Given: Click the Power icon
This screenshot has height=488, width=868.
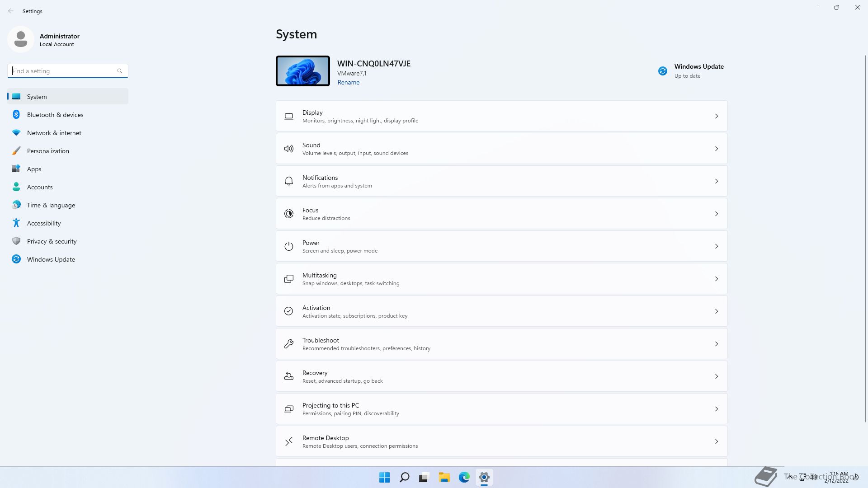Looking at the screenshot, I should pyautogui.click(x=289, y=246).
